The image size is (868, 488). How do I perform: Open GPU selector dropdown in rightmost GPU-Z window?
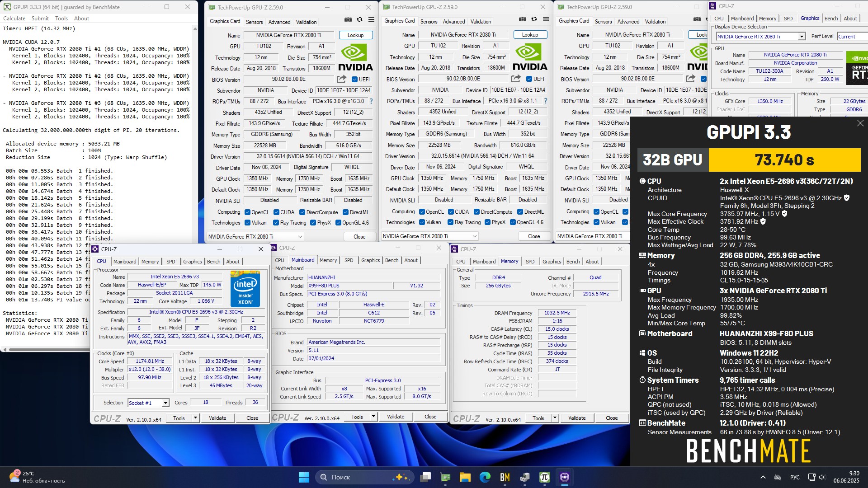593,236
